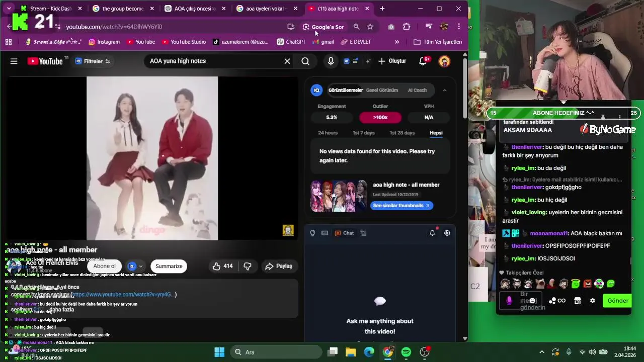Run search with the magnifier button
This screenshot has width=644, height=362.
305,61
